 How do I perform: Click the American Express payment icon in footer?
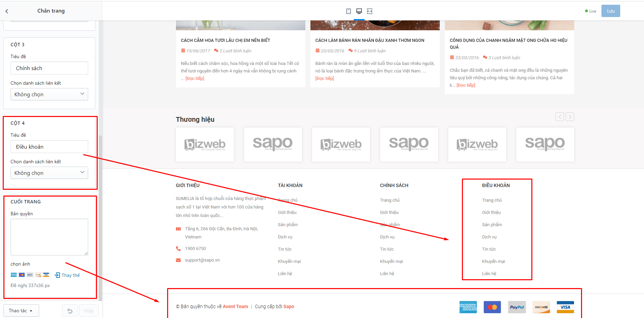pyautogui.click(x=468, y=307)
